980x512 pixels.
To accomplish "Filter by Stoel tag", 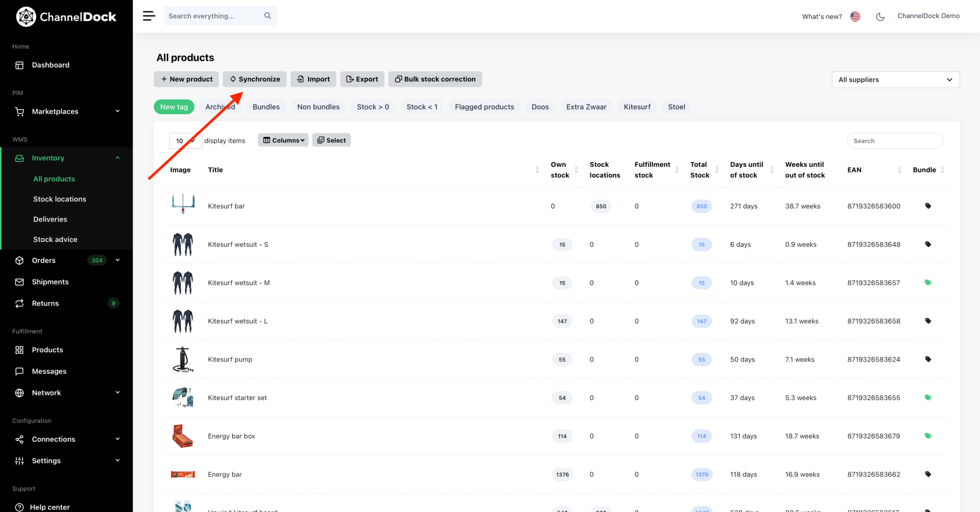I will 677,107.
